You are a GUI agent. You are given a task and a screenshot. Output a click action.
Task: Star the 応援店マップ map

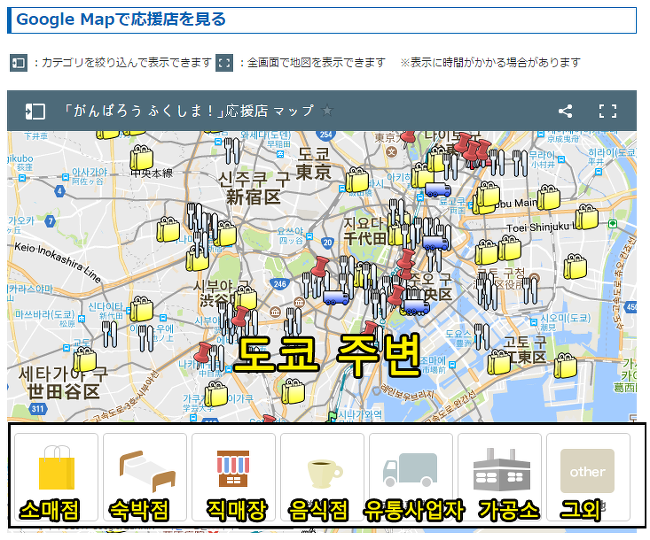pos(327,111)
